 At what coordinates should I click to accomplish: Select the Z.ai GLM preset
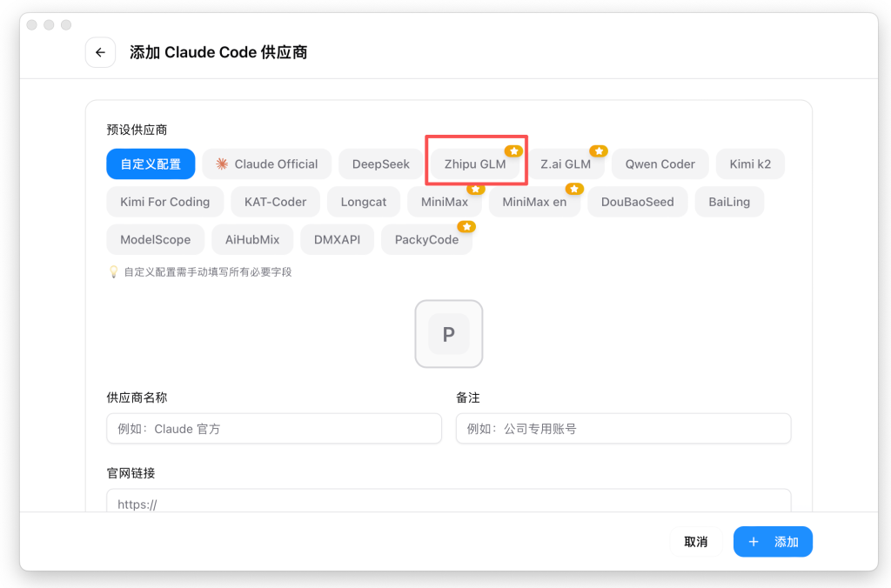pyautogui.click(x=566, y=164)
